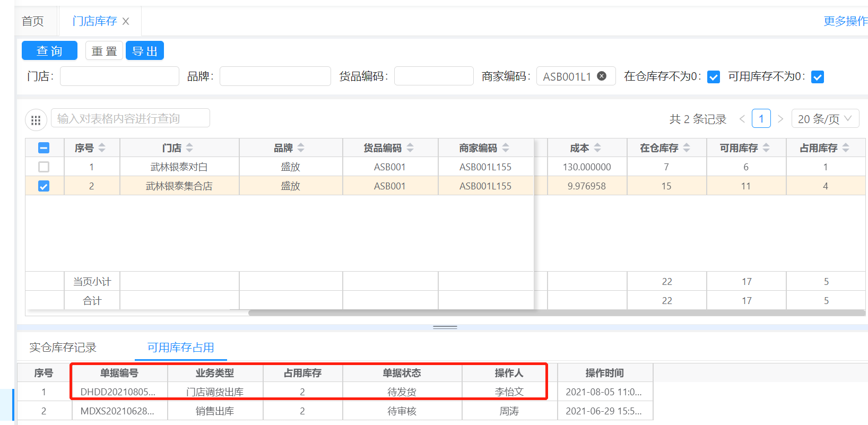Sort the 可用库存 column using its arrows
Screen dimensions: 868x425
[x=766, y=148]
